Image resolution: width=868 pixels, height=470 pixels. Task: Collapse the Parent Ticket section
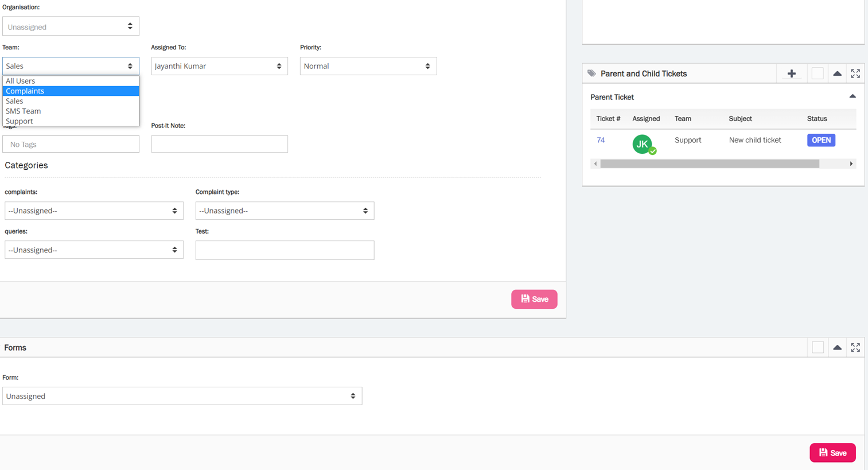pos(852,96)
